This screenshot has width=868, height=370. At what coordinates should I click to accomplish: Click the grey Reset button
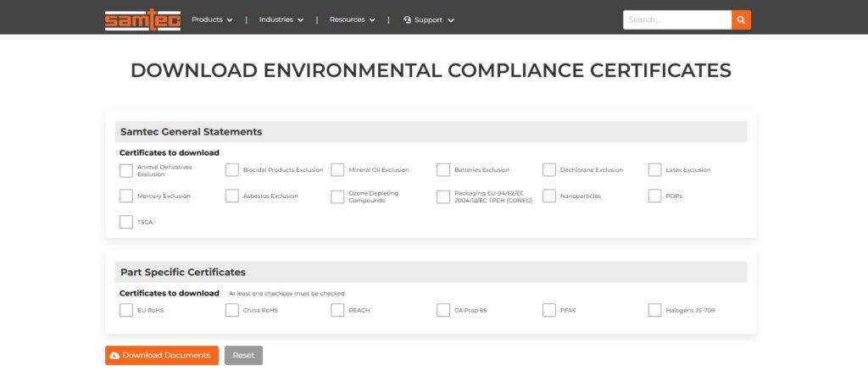(243, 355)
